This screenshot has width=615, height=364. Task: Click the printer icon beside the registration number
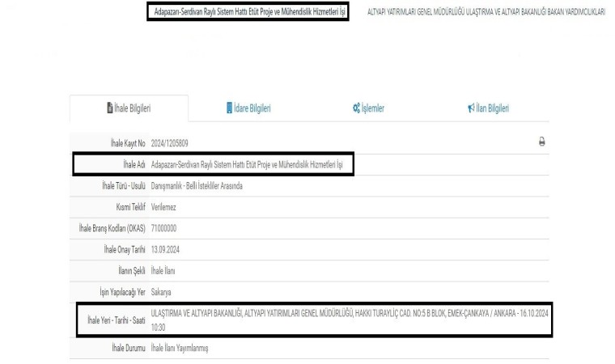pyautogui.click(x=541, y=142)
